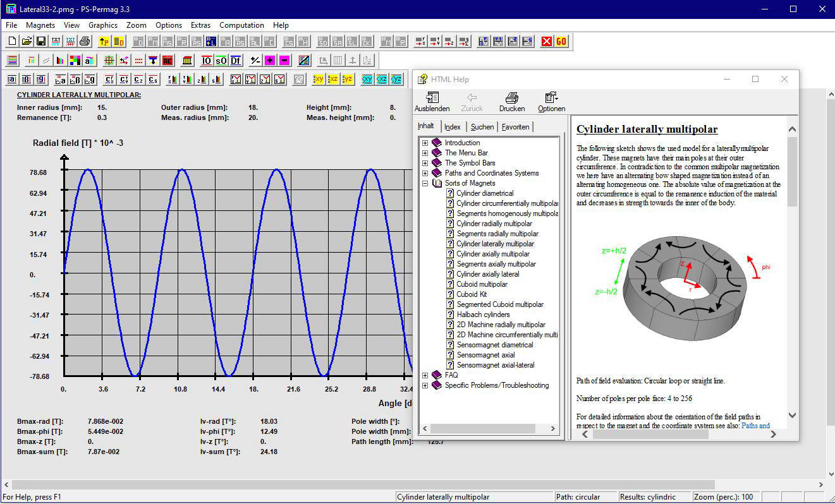Click the open file folder icon
The image size is (835, 504).
coord(27,42)
